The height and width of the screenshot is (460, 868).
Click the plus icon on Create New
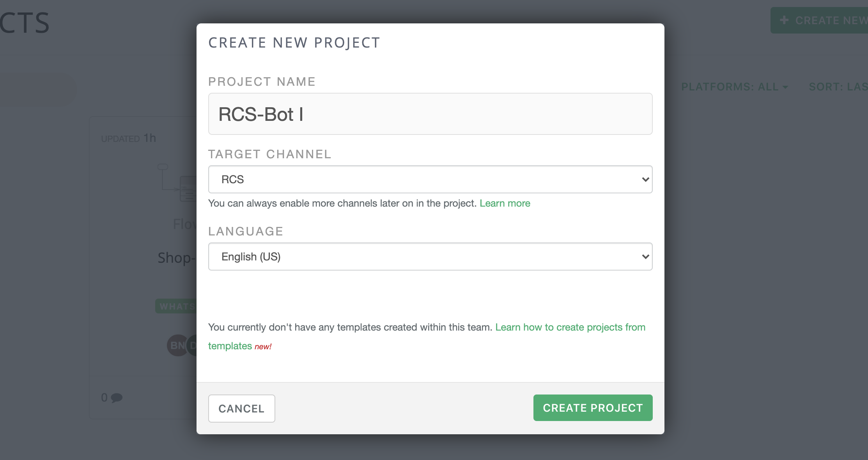(x=784, y=20)
